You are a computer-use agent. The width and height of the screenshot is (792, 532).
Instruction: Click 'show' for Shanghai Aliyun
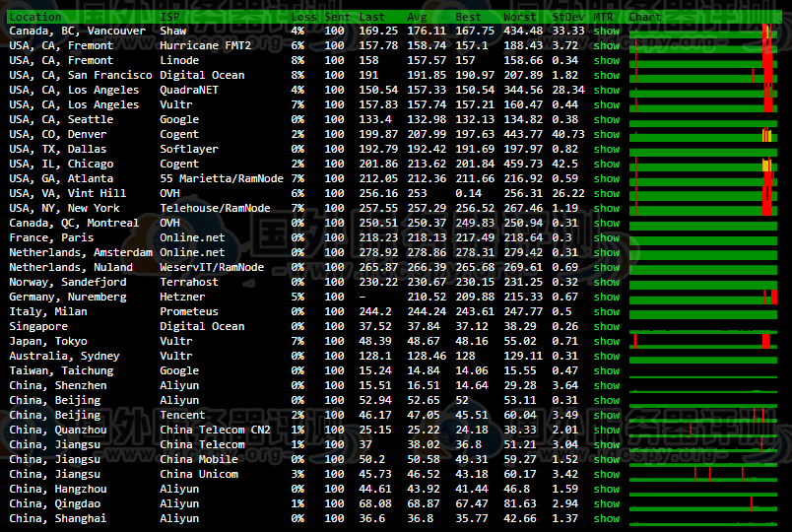click(606, 518)
